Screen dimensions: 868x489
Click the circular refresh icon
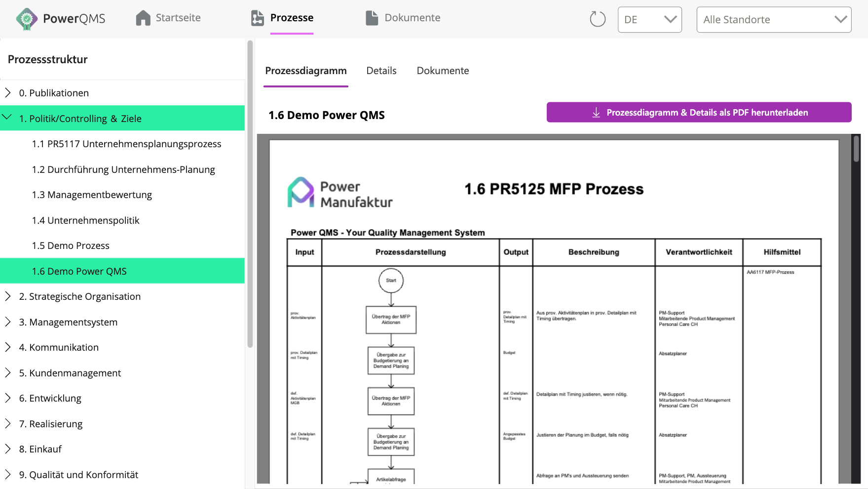click(x=598, y=19)
